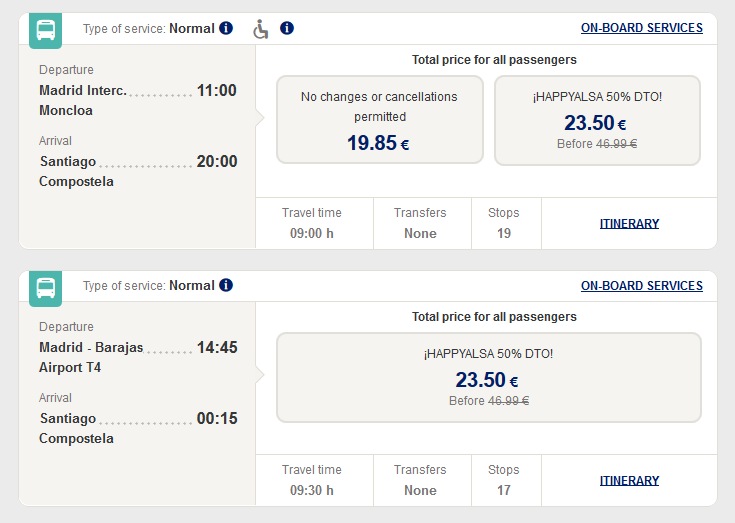Click the bus icon on the 11:00 trip

pyautogui.click(x=45, y=30)
